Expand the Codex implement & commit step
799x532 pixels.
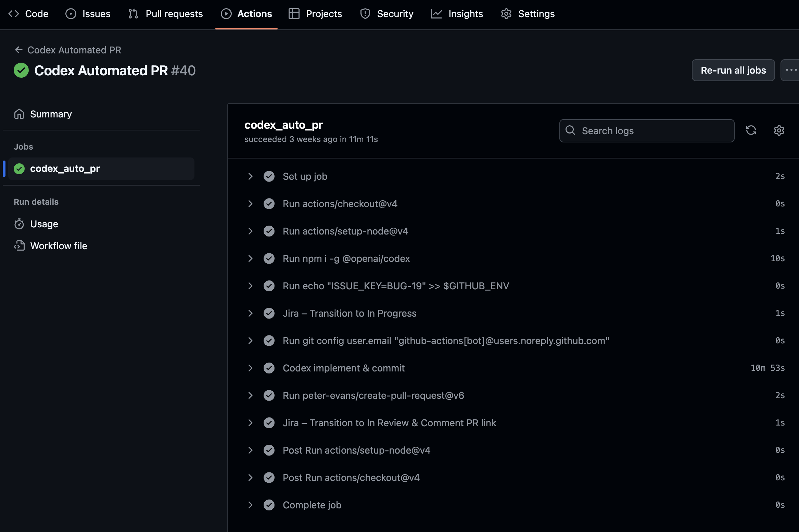click(251, 368)
